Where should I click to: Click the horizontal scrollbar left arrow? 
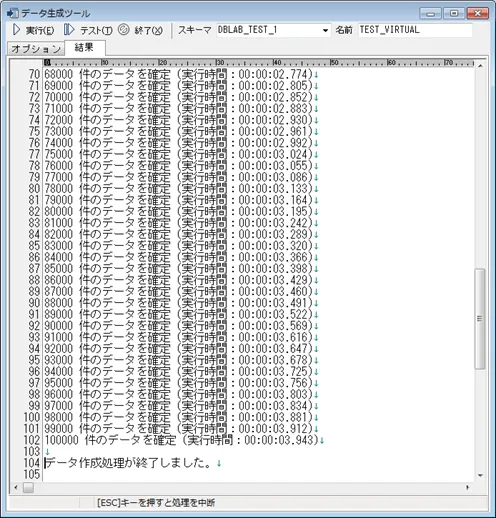pos(16,487)
